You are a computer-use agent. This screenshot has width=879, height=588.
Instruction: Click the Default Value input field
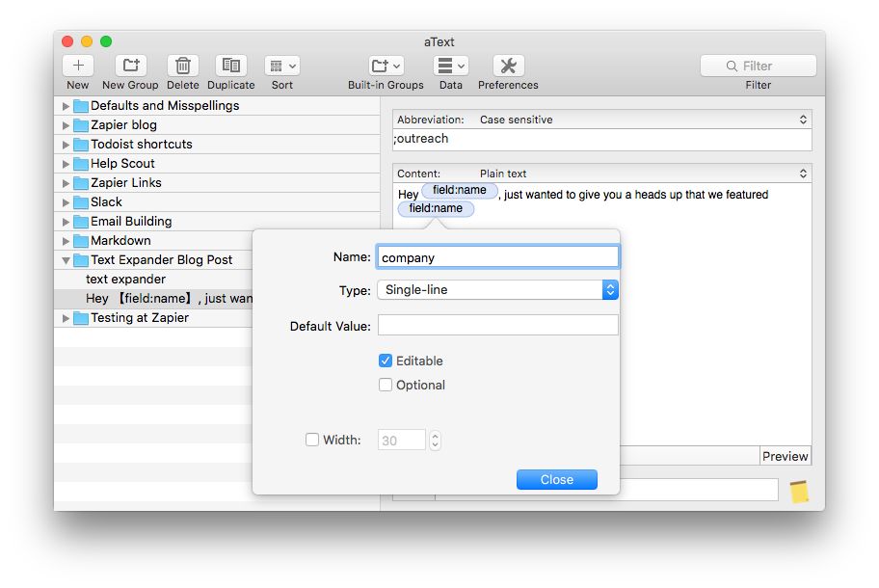point(497,325)
